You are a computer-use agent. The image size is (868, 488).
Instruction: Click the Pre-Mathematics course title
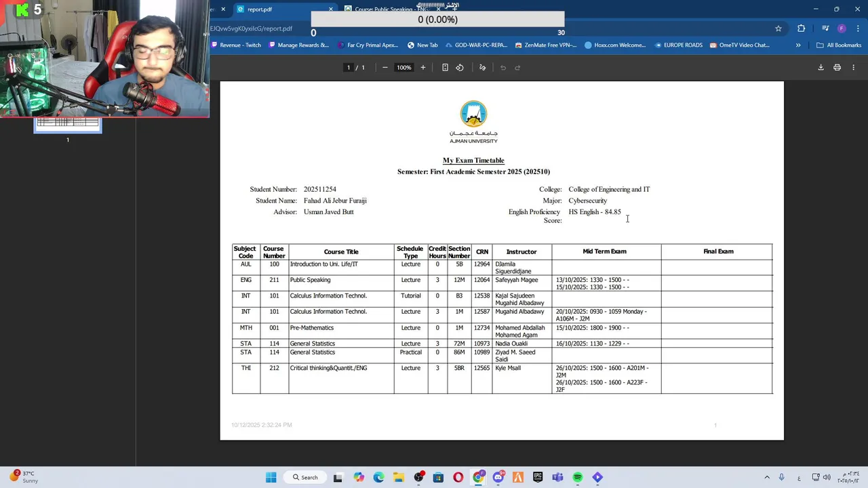pos(311,328)
